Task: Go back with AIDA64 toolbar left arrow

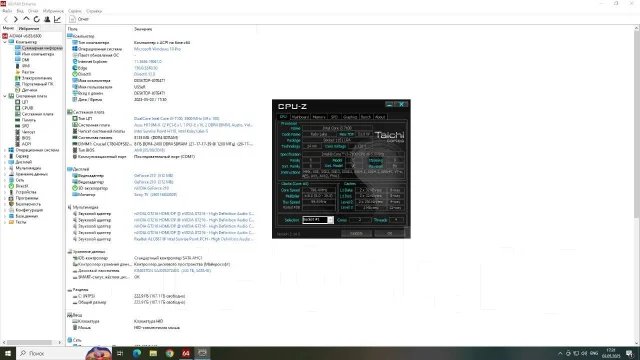Action: [x=6, y=19]
